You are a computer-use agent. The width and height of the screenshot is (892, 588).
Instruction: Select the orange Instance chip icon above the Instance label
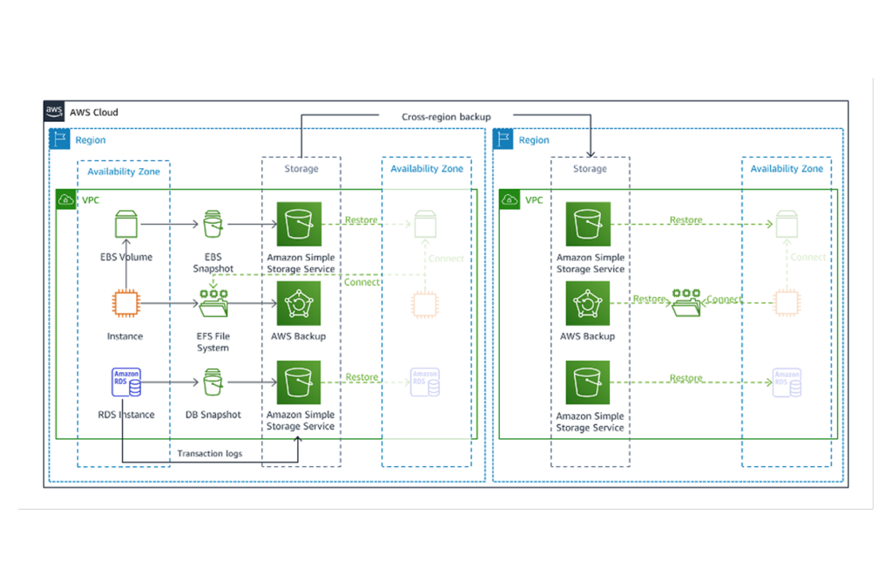(x=126, y=304)
